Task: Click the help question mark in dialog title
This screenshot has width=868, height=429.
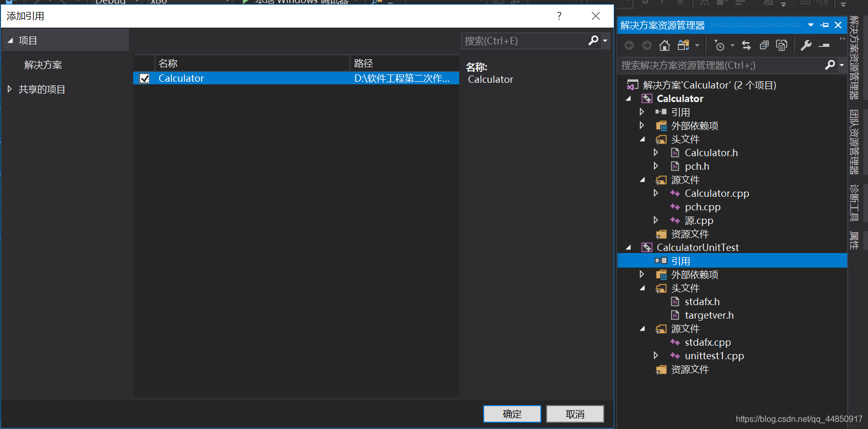Action: click(559, 16)
